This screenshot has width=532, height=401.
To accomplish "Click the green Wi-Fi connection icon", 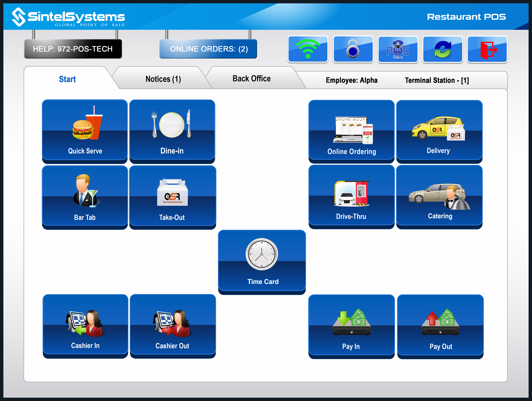I will [308, 49].
